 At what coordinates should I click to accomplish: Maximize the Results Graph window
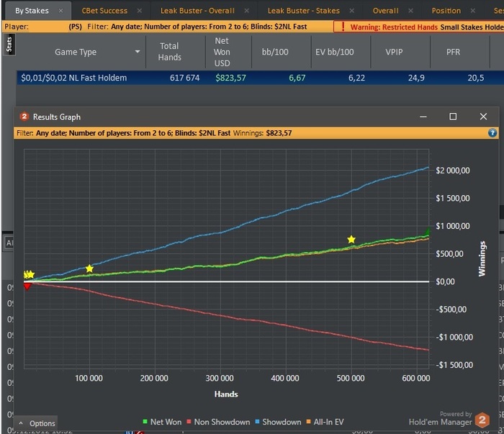pos(453,117)
